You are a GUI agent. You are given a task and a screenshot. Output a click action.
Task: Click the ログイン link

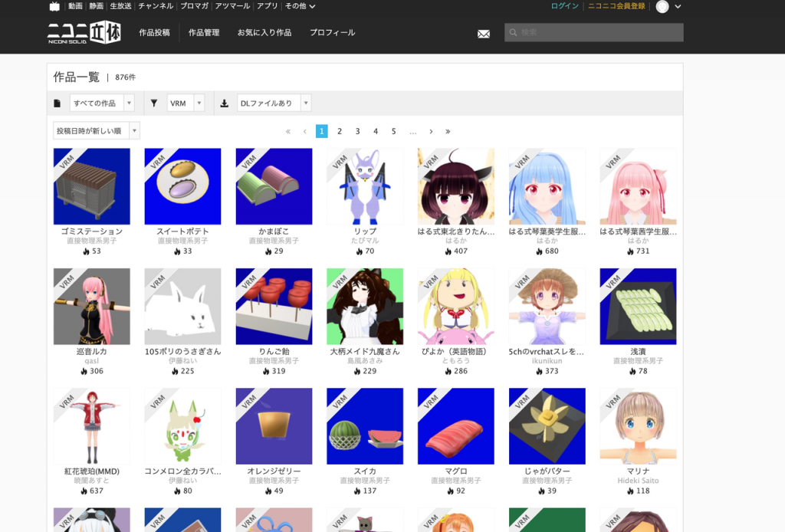point(565,6)
